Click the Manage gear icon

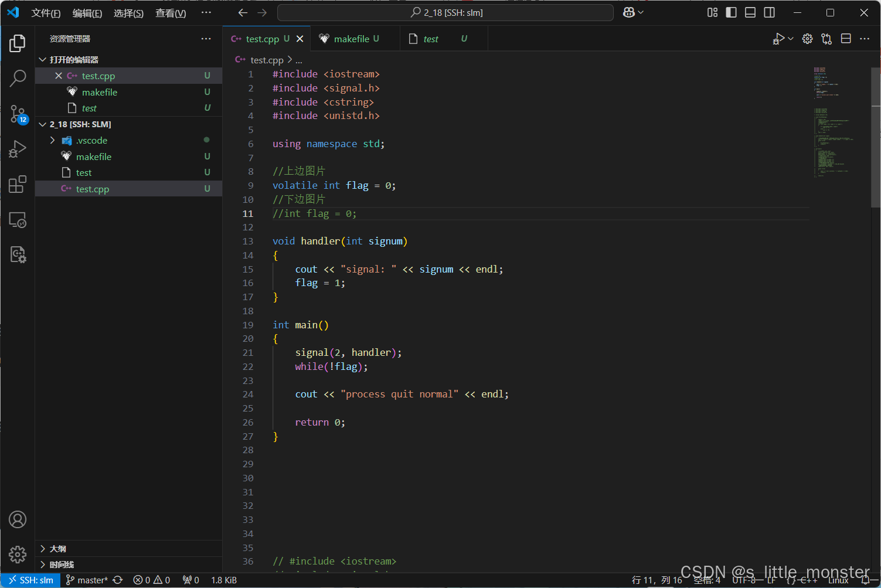tap(18, 554)
